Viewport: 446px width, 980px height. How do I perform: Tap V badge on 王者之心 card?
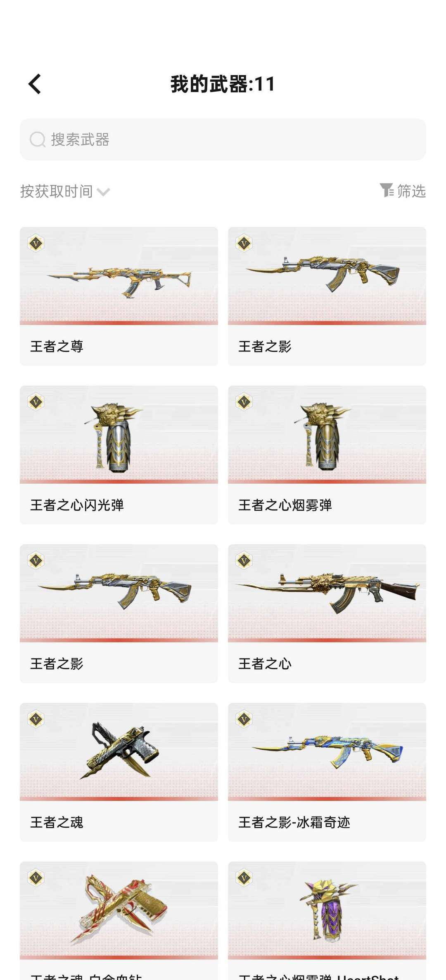tap(244, 560)
